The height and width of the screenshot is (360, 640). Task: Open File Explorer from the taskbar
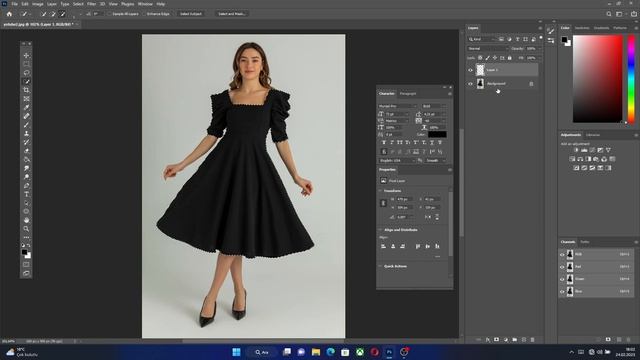point(316,352)
